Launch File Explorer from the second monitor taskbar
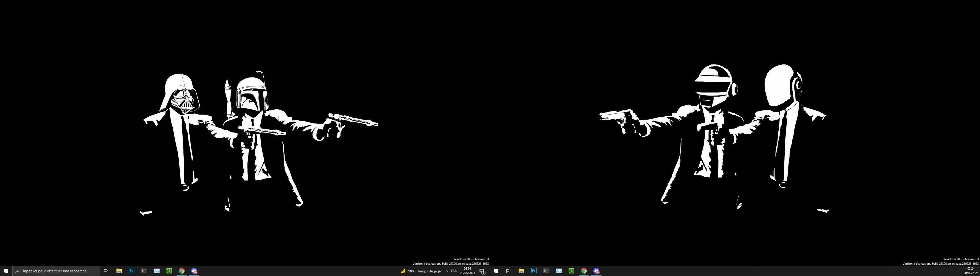This screenshot has height=276, width=980. (521, 271)
